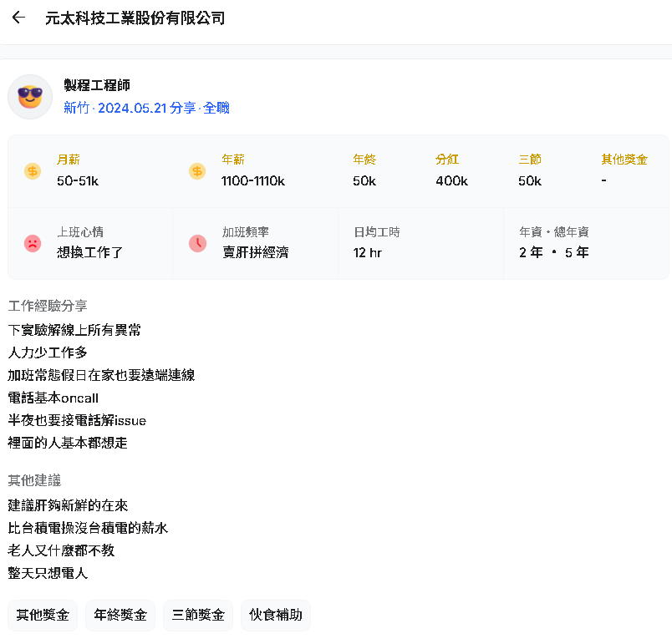
Task: Select the 年資・總年資 label
Action: tap(553, 232)
